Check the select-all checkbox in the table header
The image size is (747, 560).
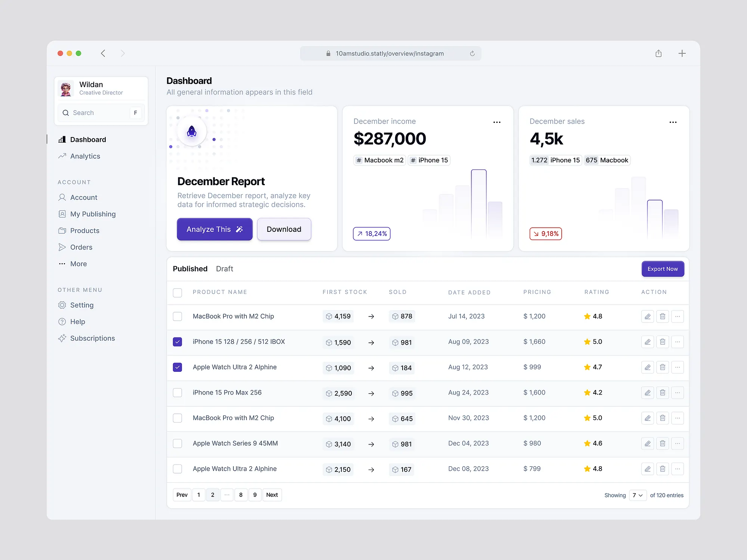pyautogui.click(x=177, y=293)
